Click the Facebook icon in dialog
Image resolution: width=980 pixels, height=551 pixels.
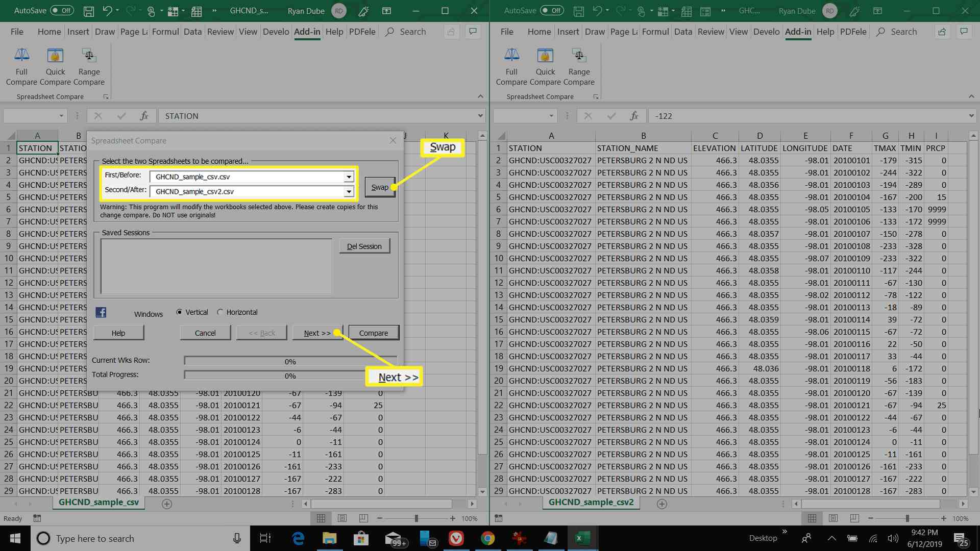click(100, 312)
